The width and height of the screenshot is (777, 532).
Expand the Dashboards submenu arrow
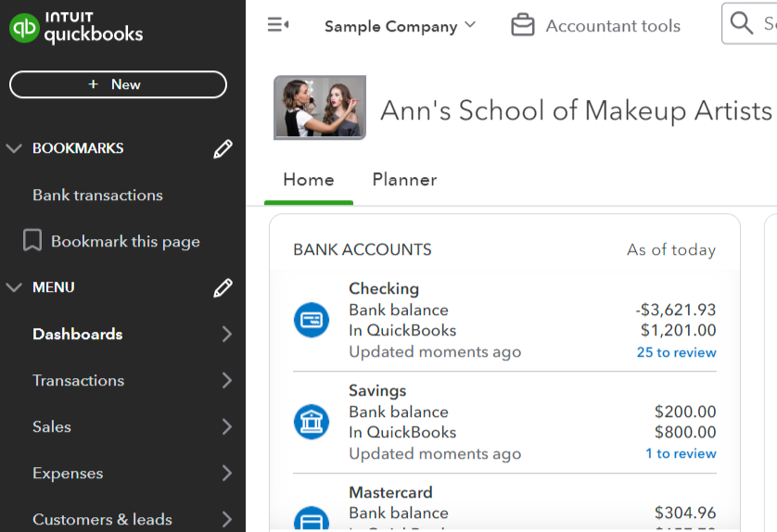[227, 334]
